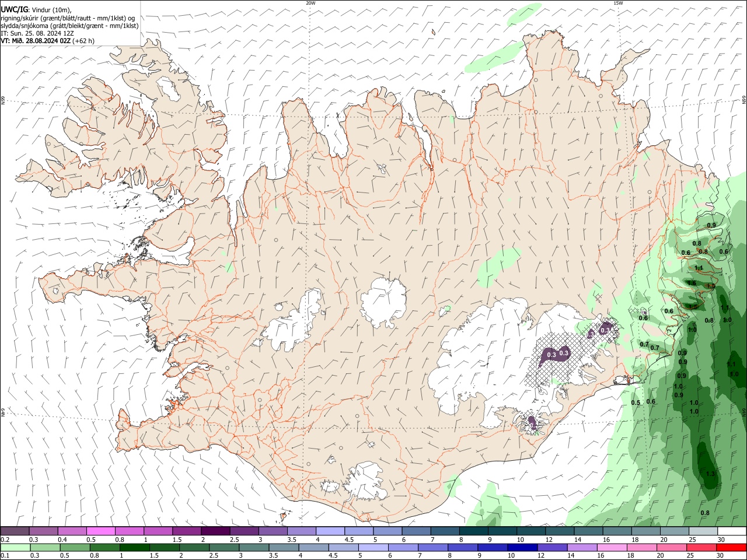Click the upper legend swatch starting at 0.2
Screen dimensions: 747x560
pyautogui.click(x=15, y=531)
